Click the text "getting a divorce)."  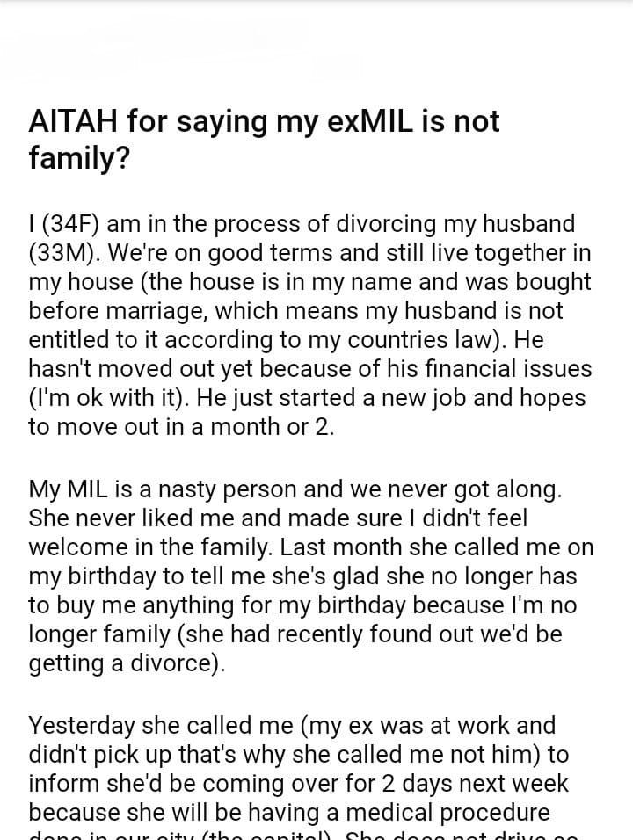tap(127, 663)
